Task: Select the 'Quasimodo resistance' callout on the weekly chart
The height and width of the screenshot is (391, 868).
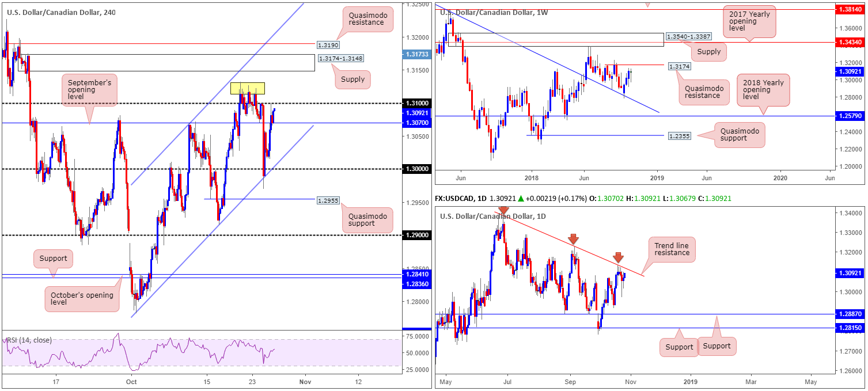Action: (704, 92)
